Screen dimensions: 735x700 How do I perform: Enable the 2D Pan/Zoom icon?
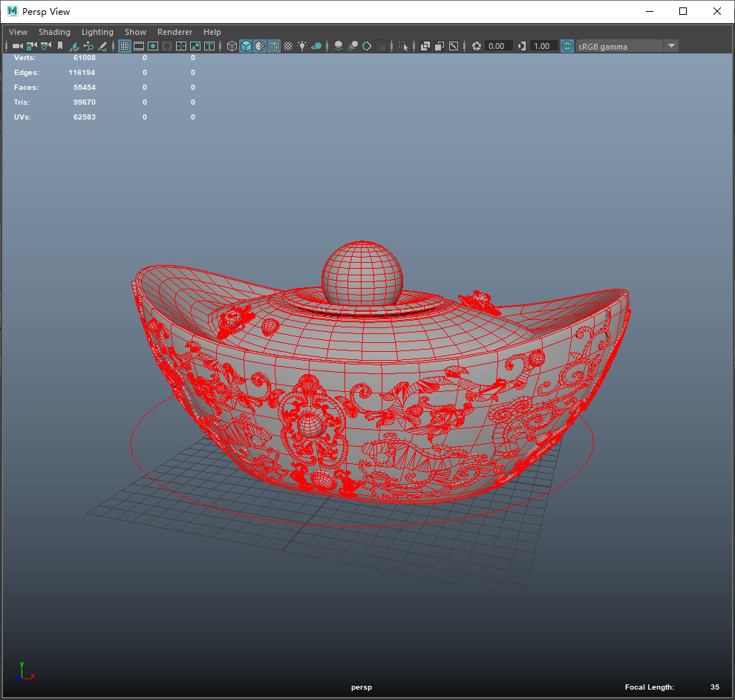pyautogui.click(x=88, y=46)
